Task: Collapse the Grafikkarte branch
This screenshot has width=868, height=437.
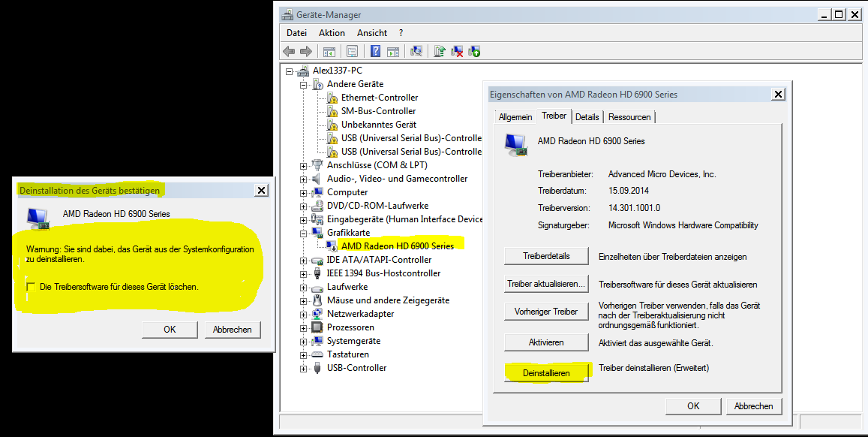Action: [303, 234]
